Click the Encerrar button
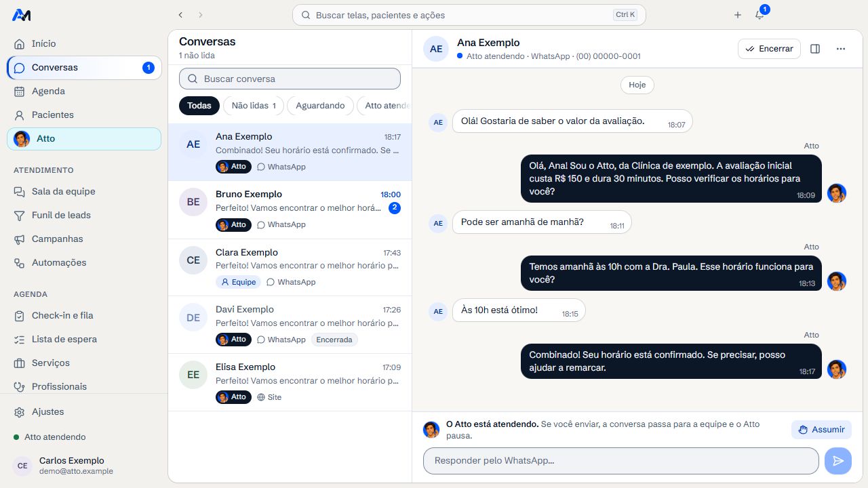 tap(769, 49)
